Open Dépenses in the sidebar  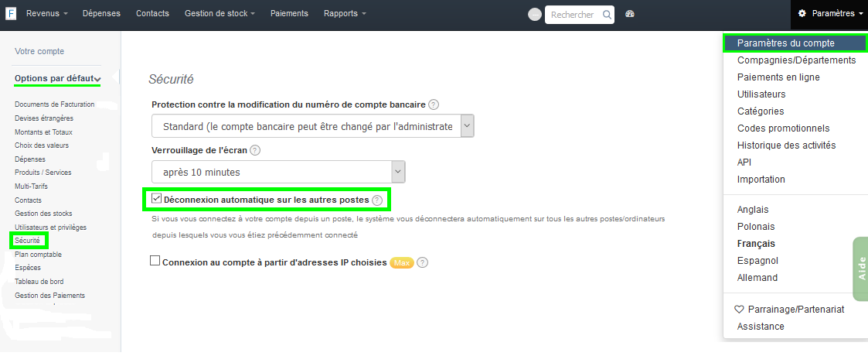pos(30,159)
